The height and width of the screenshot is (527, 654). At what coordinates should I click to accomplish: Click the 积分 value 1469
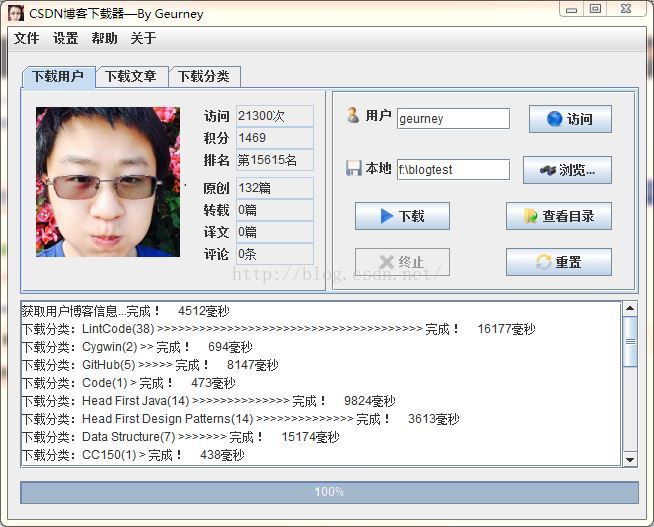pyautogui.click(x=274, y=138)
